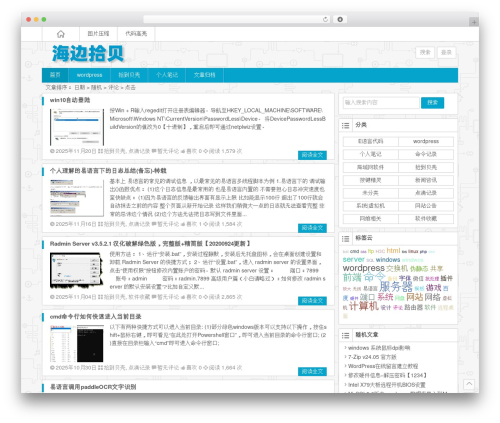Screen dimensions: 500x423
Task: Click the 搜索 button near the header
Action: [x=425, y=52]
